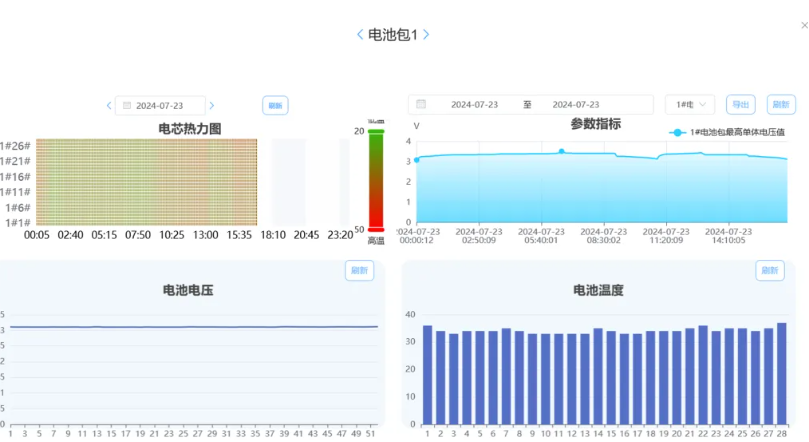The image size is (809, 442).
Task: Click previous-day arrow beside heatmap date
Action: [109, 105]
